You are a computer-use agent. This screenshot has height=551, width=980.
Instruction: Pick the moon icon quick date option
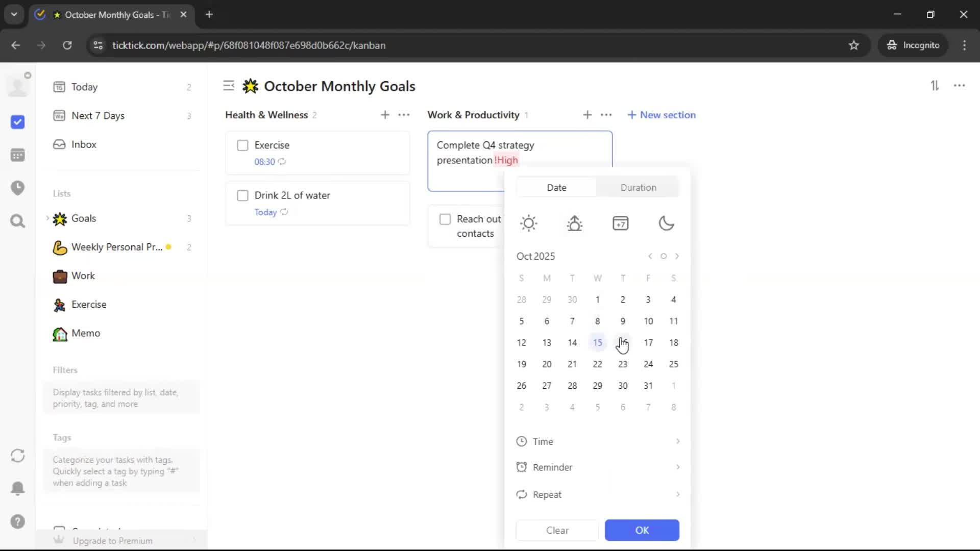pos(666,223)
